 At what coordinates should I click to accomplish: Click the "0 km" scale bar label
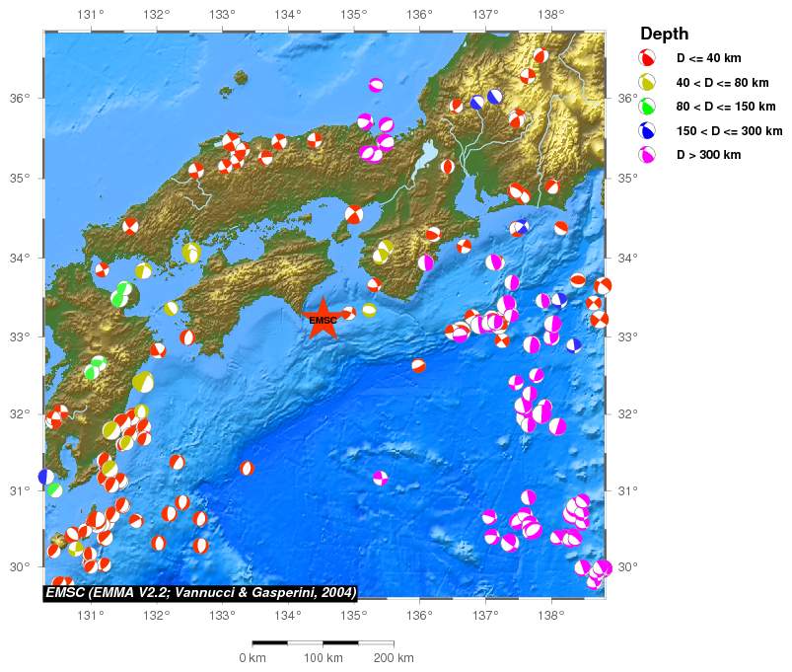(x=252, y=658)
